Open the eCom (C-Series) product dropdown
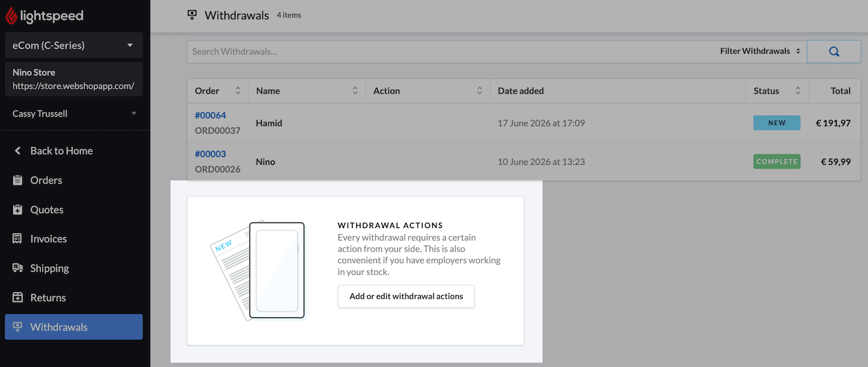Image resolution: width=868 pixels, height=367 pixels. [x=74, y=45]
